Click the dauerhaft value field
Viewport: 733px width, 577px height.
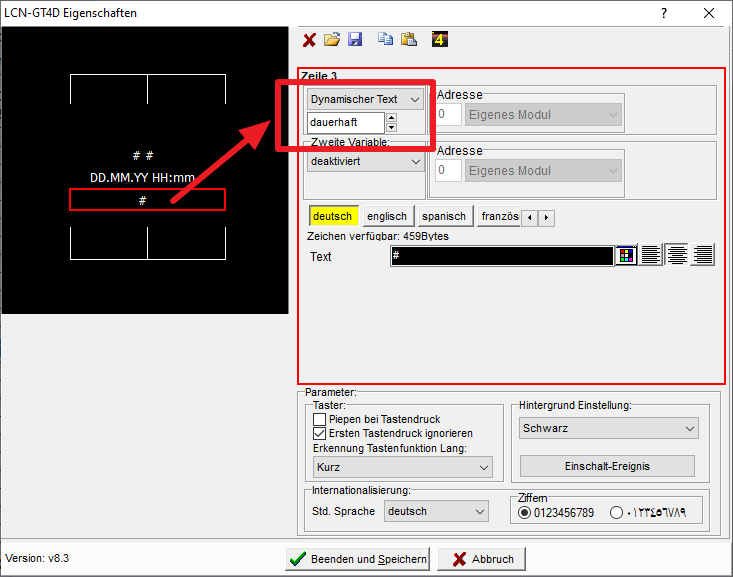click(x=345, y=123)
